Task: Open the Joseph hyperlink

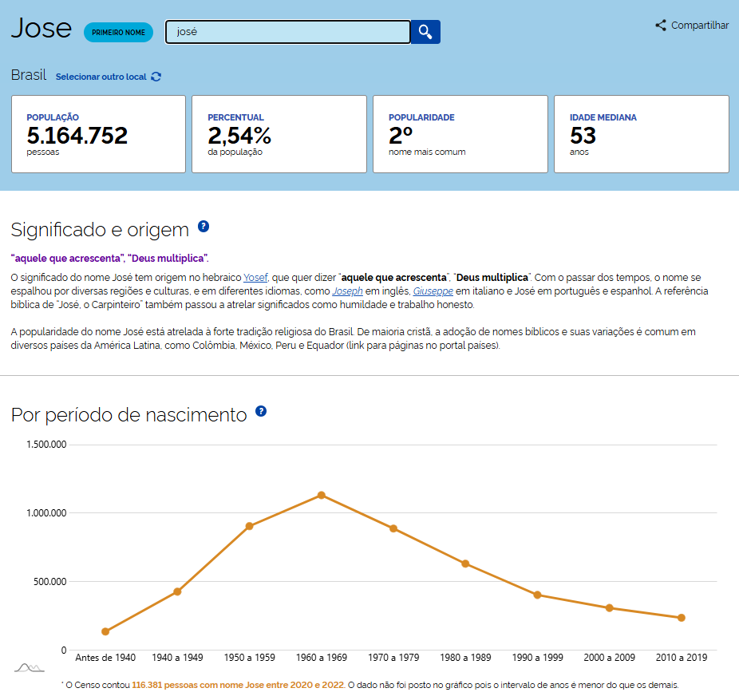Action: pos(347,291)
